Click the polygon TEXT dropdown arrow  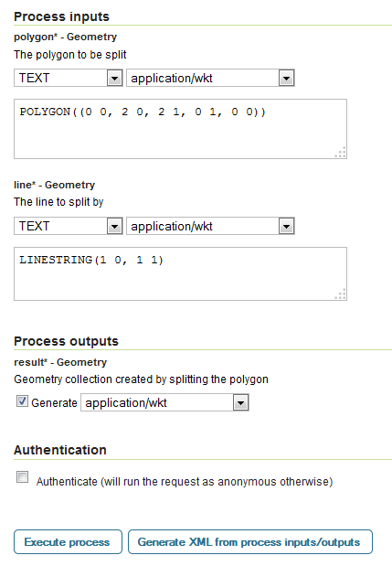click(x=115, y=78)
